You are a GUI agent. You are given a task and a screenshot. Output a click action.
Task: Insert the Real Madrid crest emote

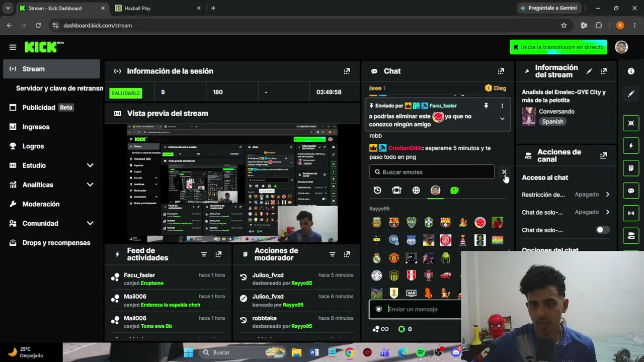pyautogui.click(x=376, y=258)
